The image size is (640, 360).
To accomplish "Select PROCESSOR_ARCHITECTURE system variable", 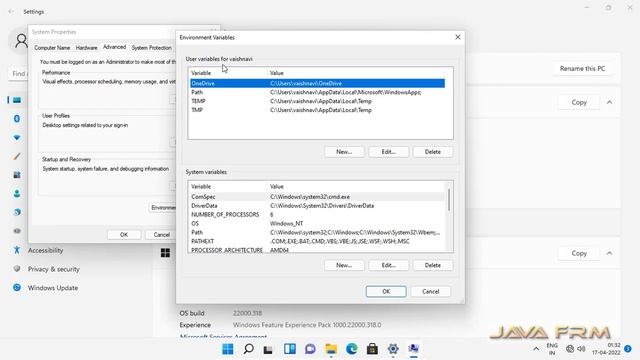I will 317,250.
